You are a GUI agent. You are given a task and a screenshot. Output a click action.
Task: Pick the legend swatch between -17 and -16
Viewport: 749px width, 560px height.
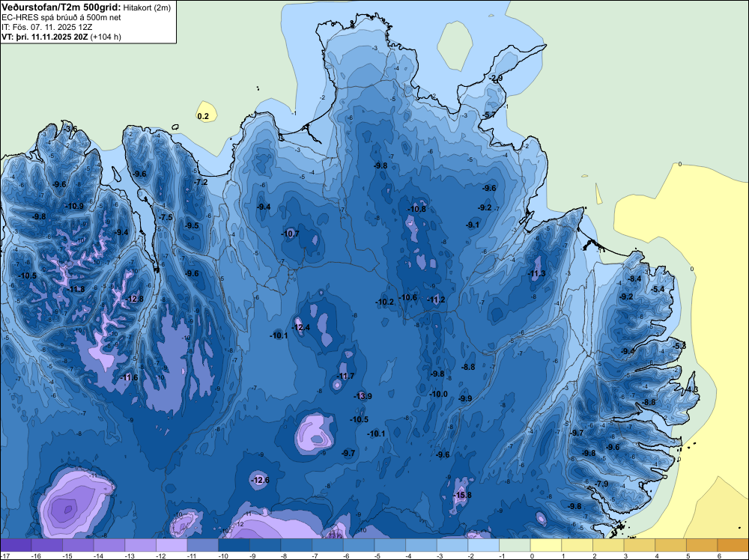click(x=16, y=545)
